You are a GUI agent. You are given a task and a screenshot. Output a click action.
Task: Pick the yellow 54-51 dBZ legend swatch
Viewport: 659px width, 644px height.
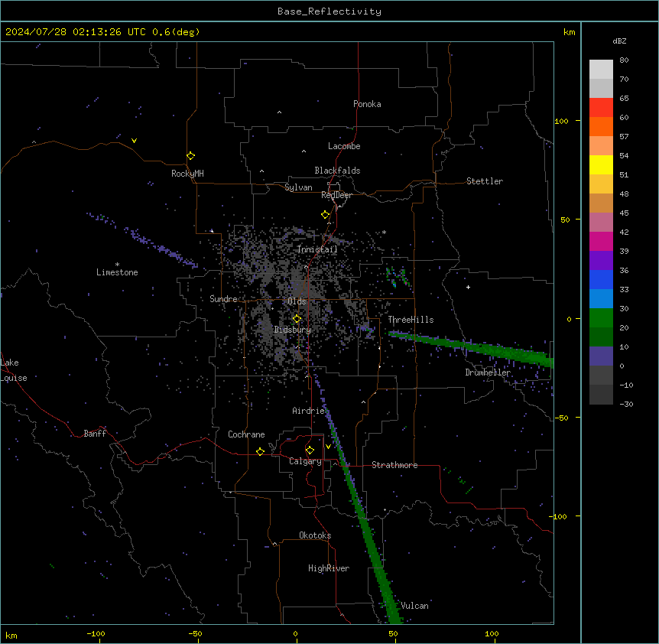[x=601, y=164]
